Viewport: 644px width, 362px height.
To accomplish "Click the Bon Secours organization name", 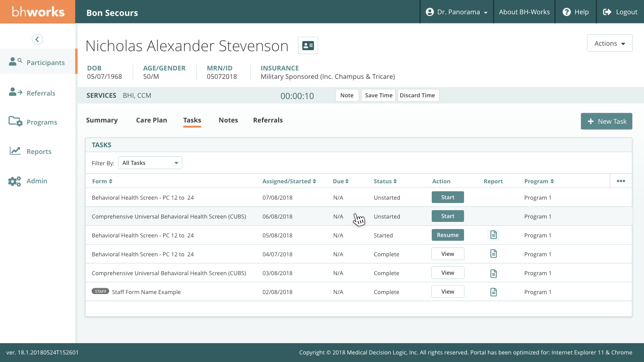I will pyautogui.click(x=112, y=13).
